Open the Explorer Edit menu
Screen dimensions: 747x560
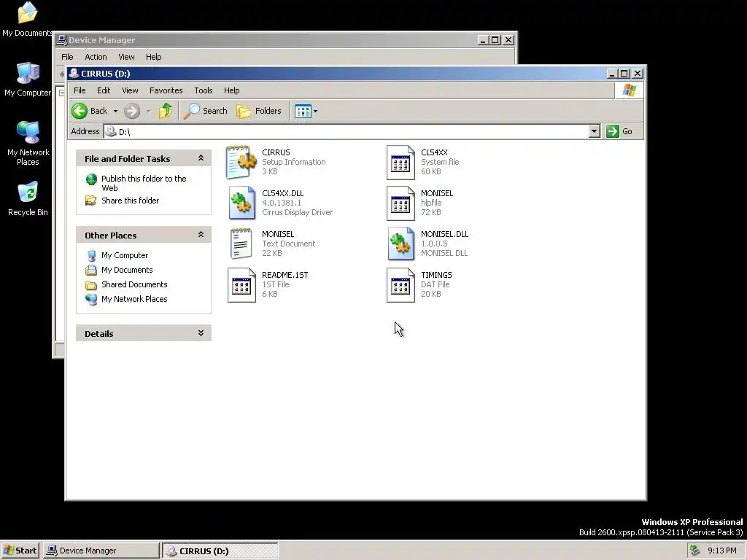(x=104, y=90)
